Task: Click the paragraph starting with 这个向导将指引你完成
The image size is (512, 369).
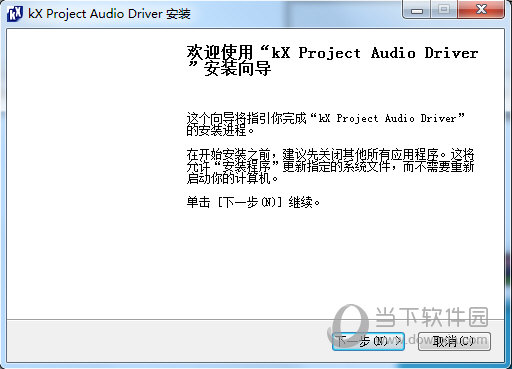Action: 325,124
